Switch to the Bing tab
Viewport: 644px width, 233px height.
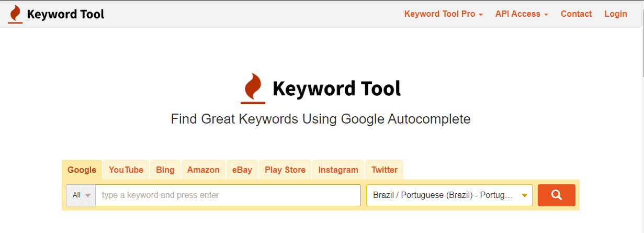[x=165, y=170]
